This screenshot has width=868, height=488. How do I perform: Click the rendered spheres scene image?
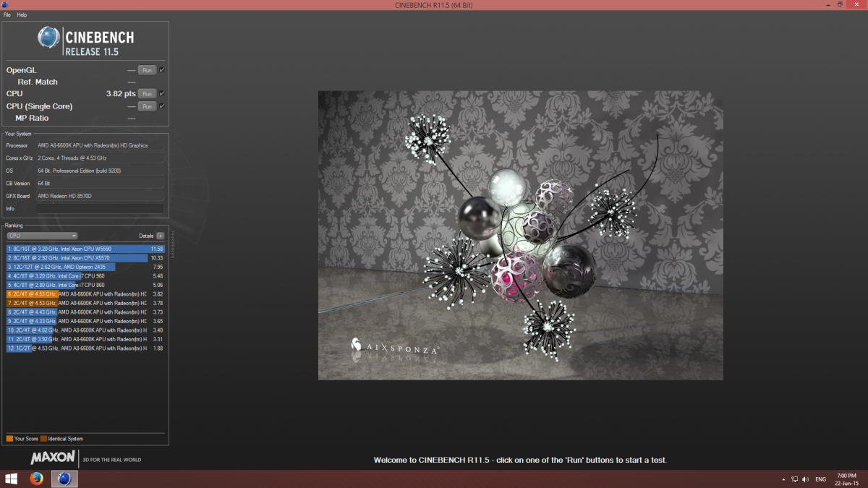[521, 235]
